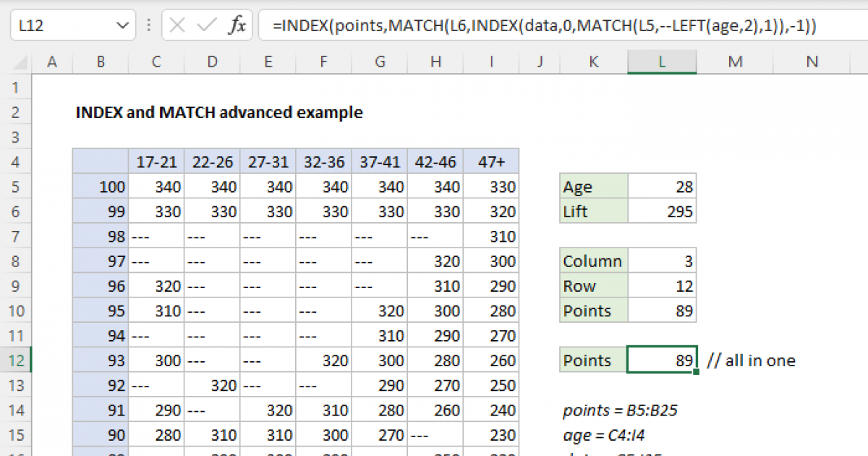
Task: Select the green Age label cell
Action: 593,186
